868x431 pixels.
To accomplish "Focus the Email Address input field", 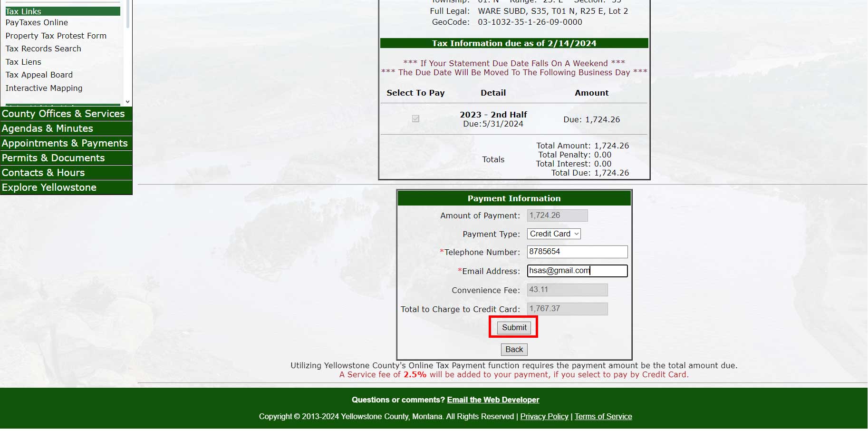I will pos(577,271).
